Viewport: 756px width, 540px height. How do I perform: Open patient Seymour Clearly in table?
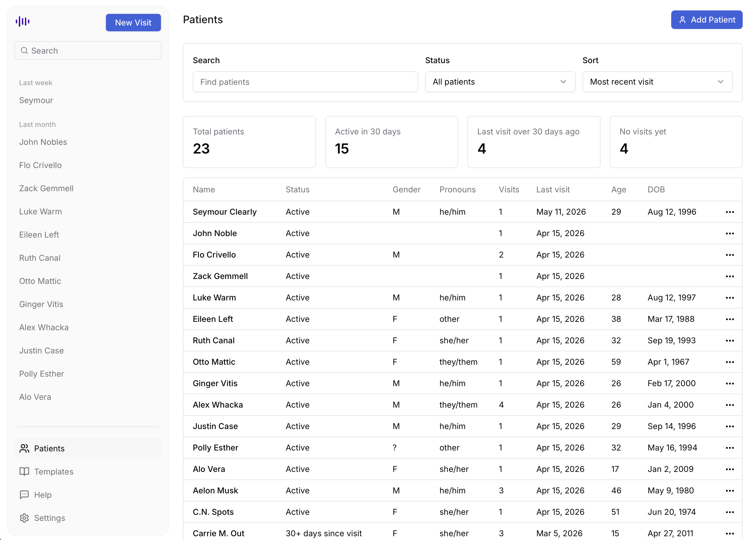coord(225,212)
